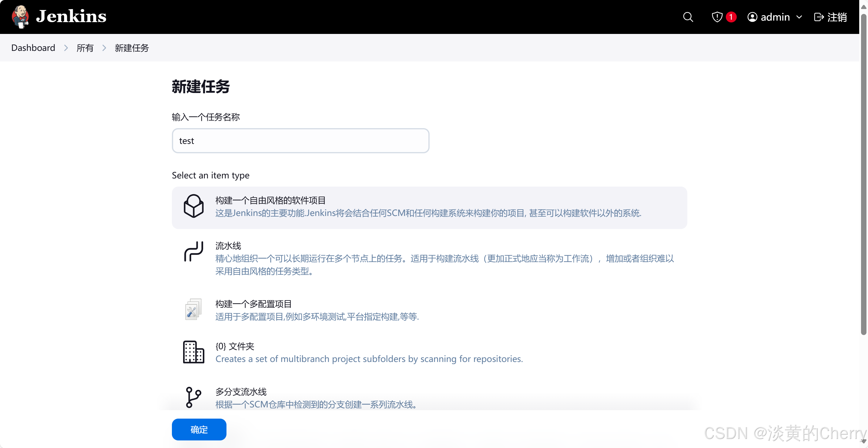Select the freestyle project cube icon
Image resolution: width=868 pixels, height=448 pixels.
(193, 206)
